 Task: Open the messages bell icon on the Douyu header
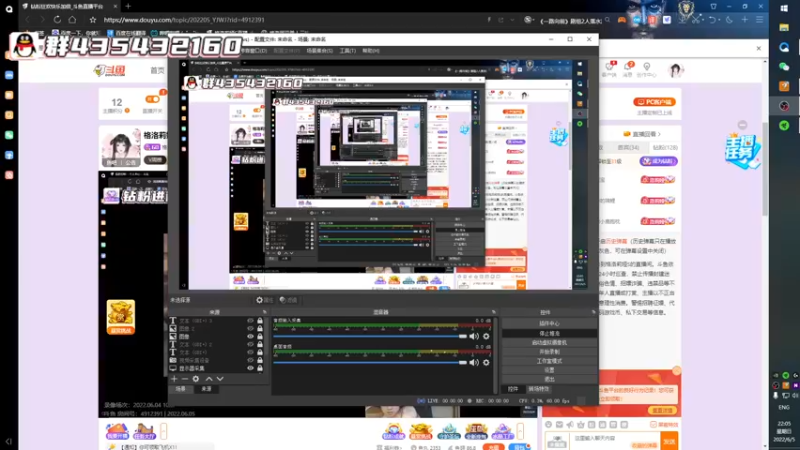pos(628,68)
